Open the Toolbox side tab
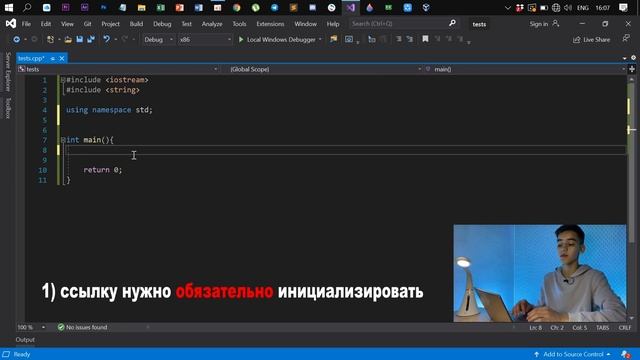640x360 pixels. coord(8,108)
